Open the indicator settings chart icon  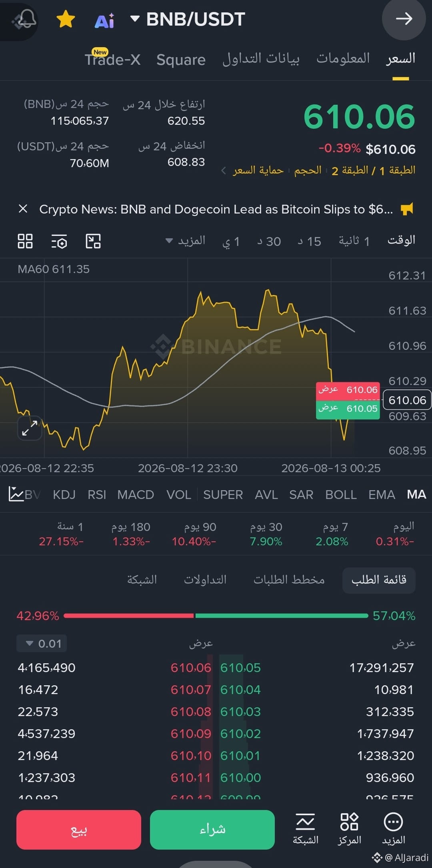click(16, 494)
